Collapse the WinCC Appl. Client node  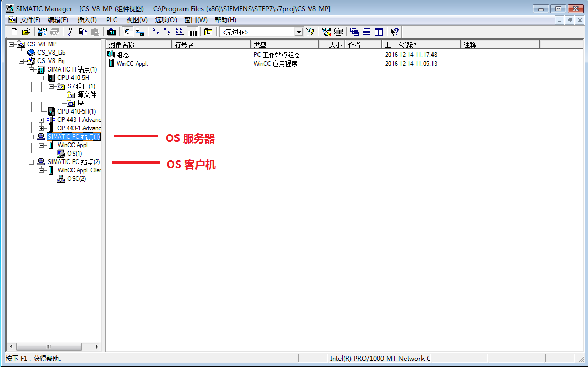coord(42,170)
